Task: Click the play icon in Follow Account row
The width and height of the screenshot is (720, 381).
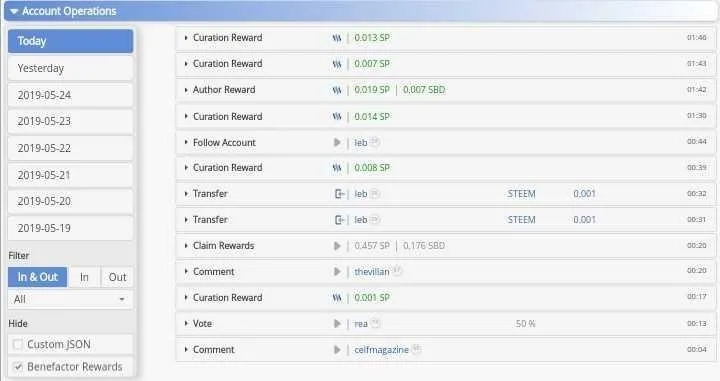Action: [x=338, y=143]
